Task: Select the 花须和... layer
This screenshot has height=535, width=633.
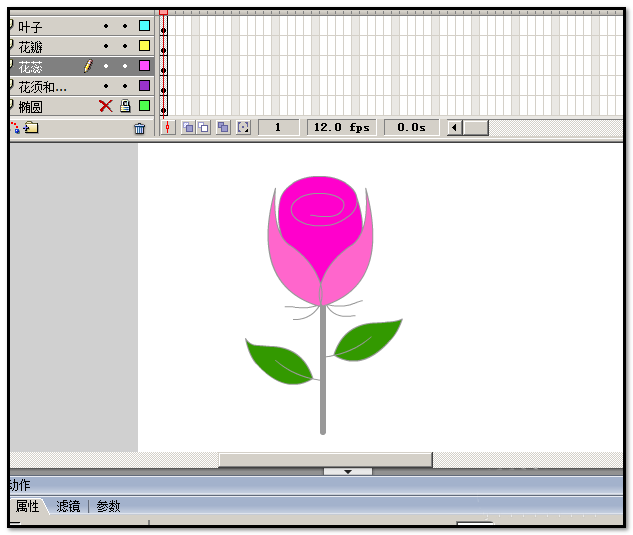Action: tap(81, 86)
